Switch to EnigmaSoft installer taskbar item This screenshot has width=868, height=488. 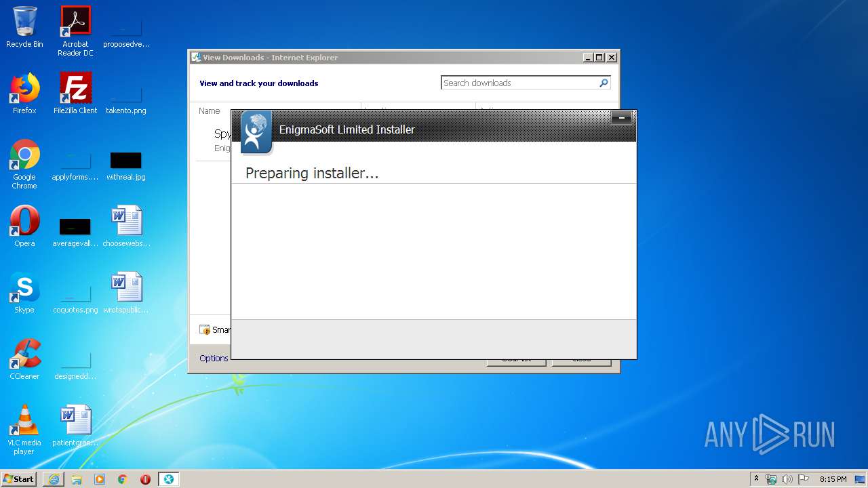(169, 479)
